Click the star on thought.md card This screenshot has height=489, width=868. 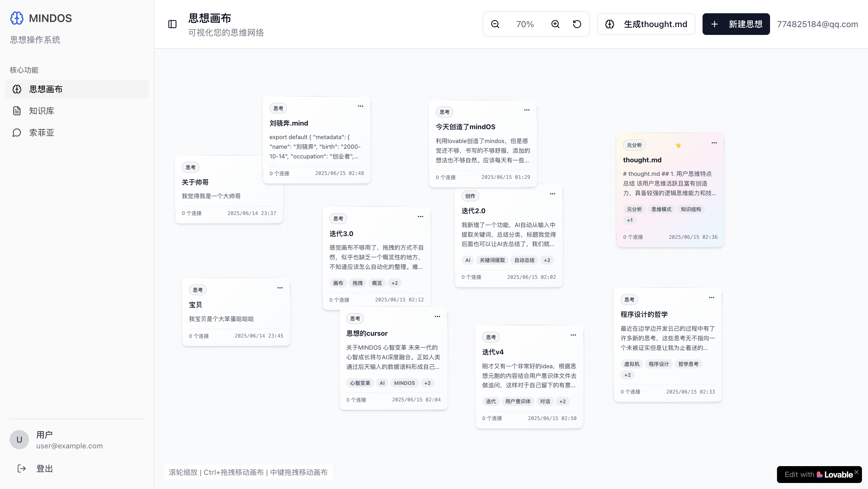click(678, 145)
